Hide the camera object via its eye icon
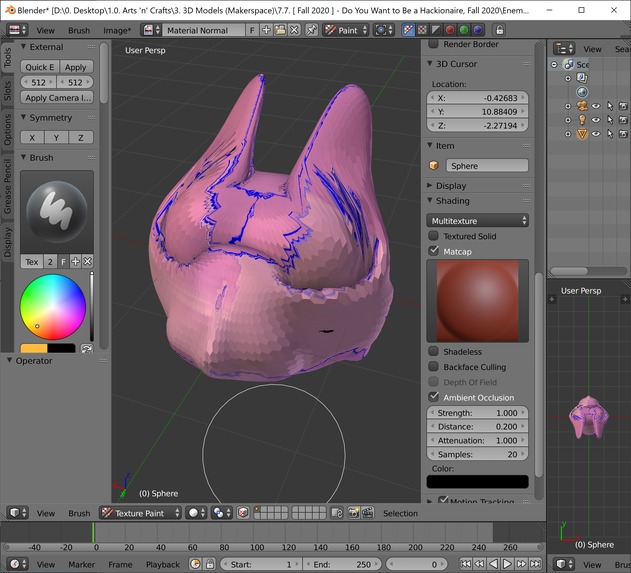This screenshot has height=573, width=631. [x=596, y=106]
